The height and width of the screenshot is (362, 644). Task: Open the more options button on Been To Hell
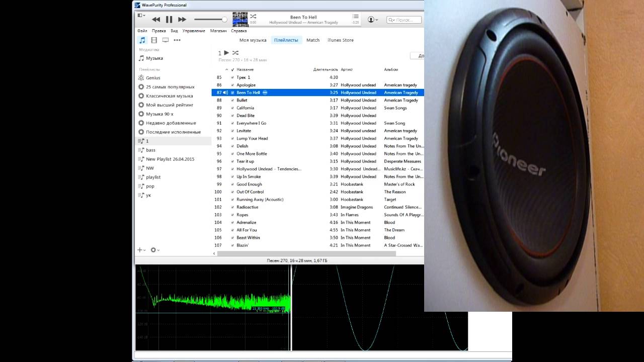tap(265, 93)
